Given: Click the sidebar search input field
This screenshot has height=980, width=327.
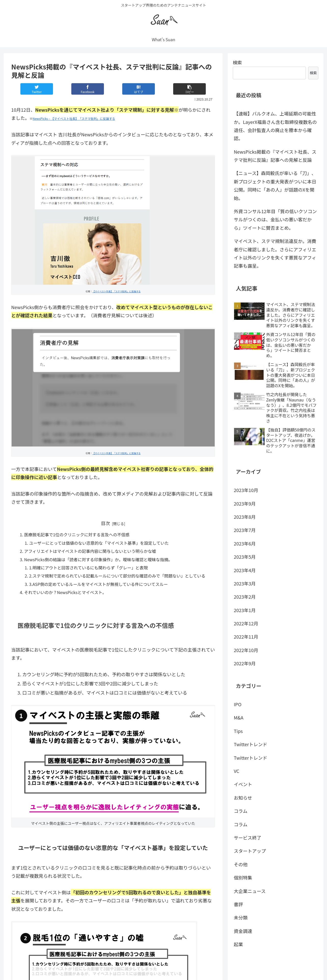Looking at the screenshot, I should (x=269, y=73).
